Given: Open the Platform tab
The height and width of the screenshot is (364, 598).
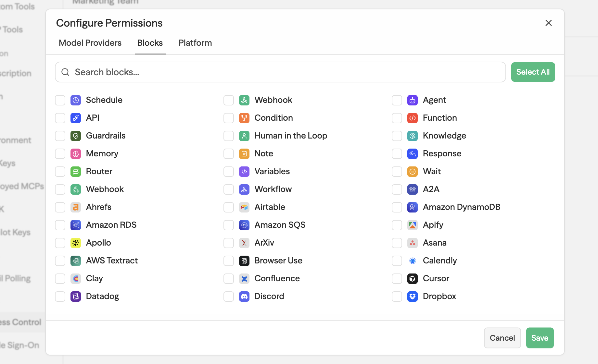Looking at the screenshot, I should click(195, 43).
